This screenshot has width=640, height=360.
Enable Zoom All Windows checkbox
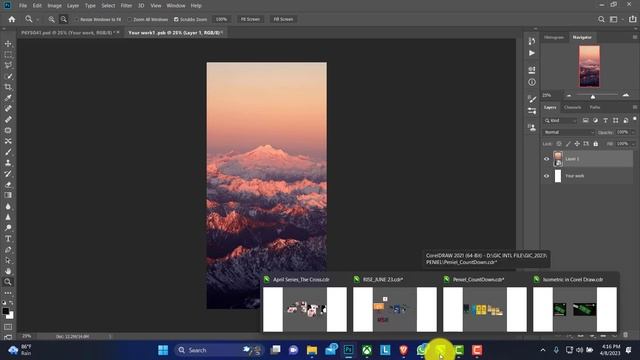click(130, 20)
